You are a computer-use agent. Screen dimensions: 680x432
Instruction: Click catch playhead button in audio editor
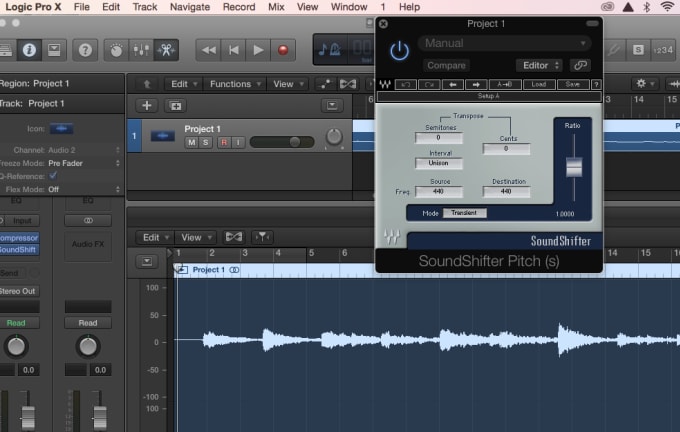(262, 237)
